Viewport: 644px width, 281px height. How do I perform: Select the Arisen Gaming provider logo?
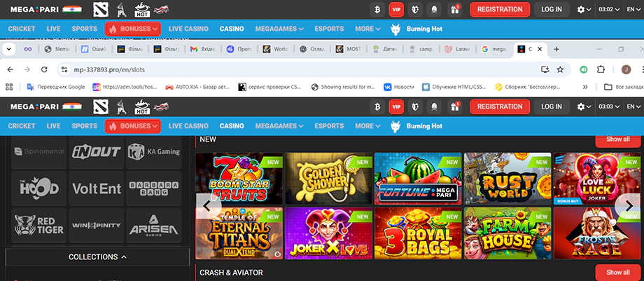tap(153, 224)
